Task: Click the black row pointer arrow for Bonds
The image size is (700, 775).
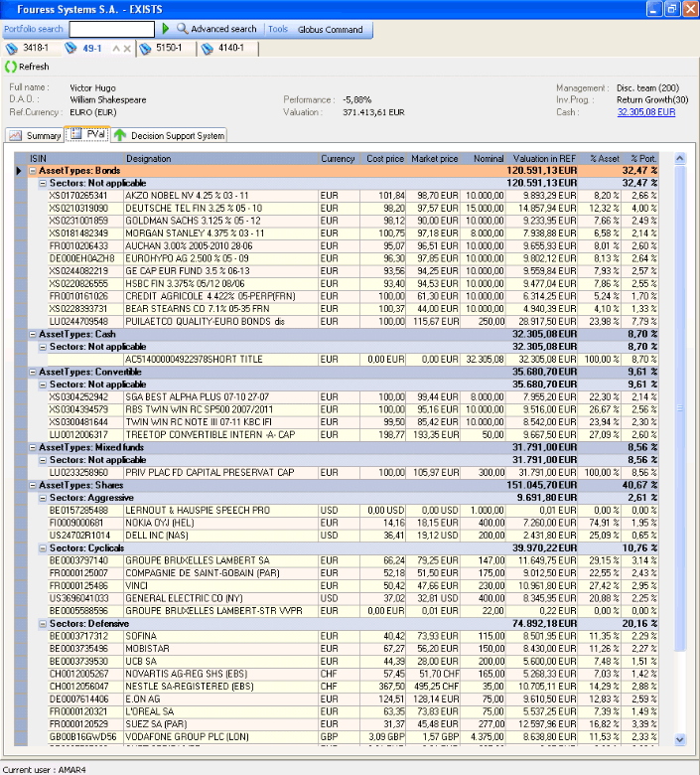Action: click(19, 171)
